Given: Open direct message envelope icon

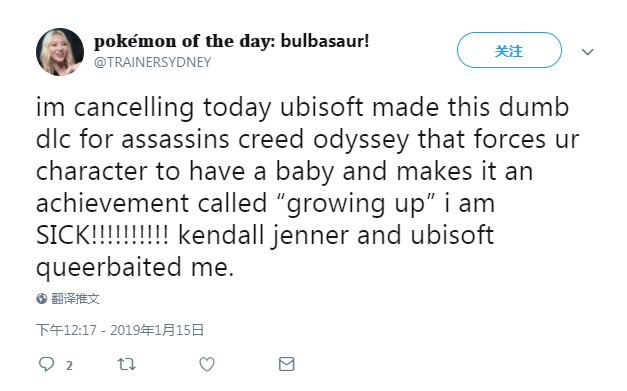Looking at the screenshot, I should pyautogui.click(x=286, y=364).
